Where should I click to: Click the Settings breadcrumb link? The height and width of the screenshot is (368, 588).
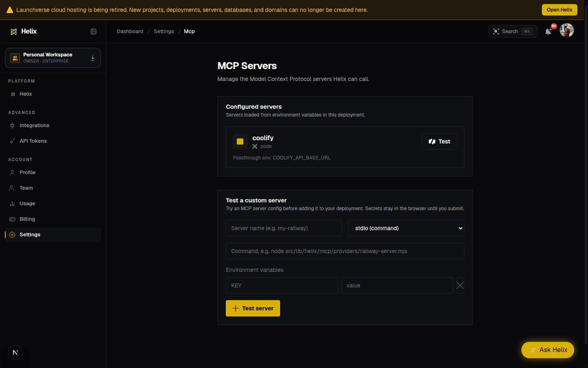pos(164,31)
